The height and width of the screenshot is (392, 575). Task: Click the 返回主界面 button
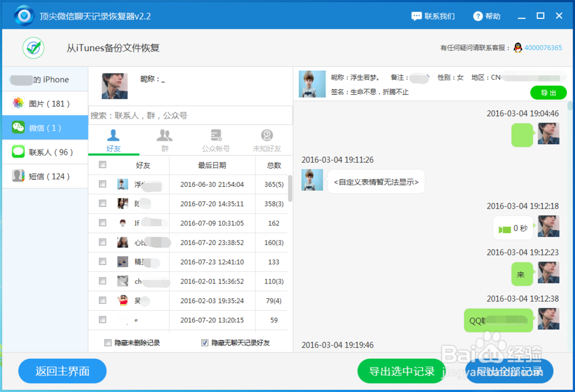pos(62,371)
